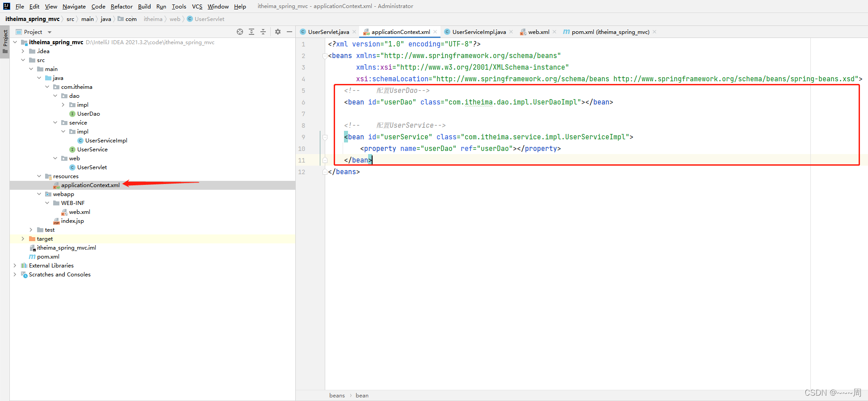Collapse the resources folder
The width and height of the screenshot is (868, 401).
(39, 176)
